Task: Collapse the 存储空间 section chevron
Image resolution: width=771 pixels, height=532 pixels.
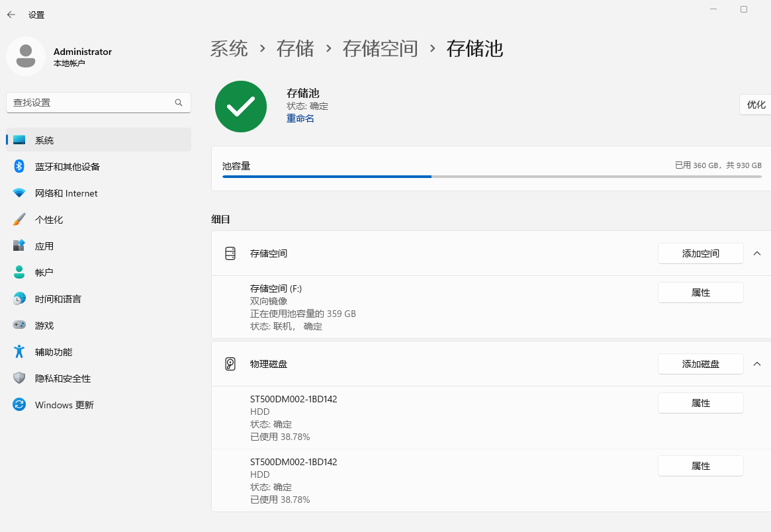Action: pos(757,253)
